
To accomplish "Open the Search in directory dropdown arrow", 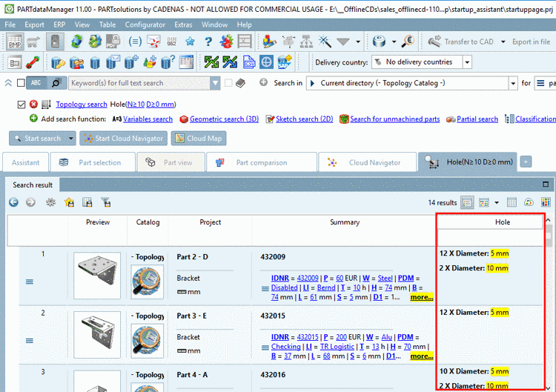I will [513, 83].
